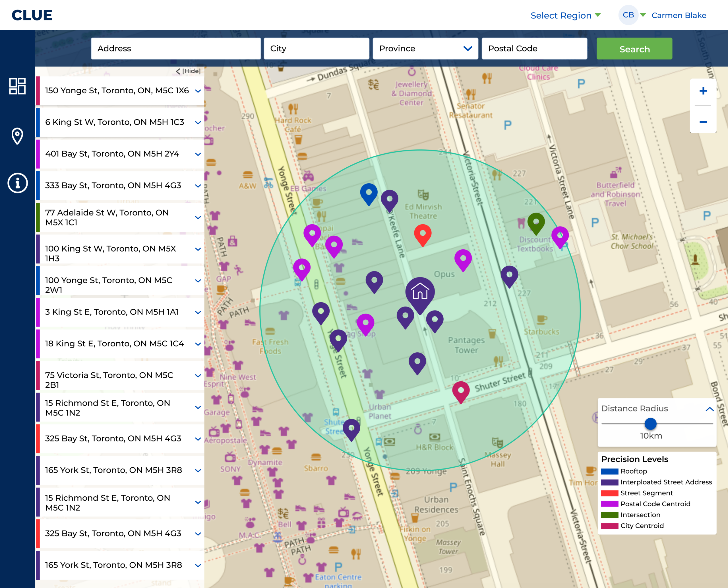Screen dimensions: 728x588
Task: Open the Province dropdown
Action: (x=425, y=48)
